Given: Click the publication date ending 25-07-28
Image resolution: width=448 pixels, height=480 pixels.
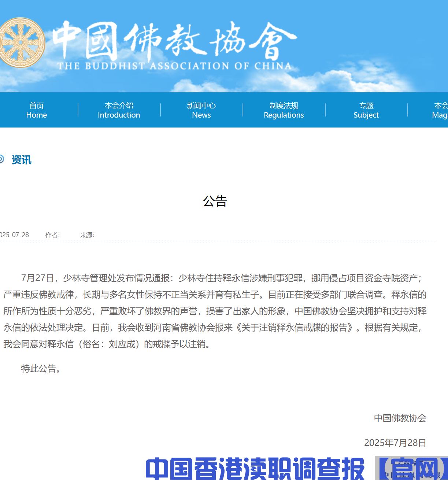Looking at the screenshot, I should point(14,235).
